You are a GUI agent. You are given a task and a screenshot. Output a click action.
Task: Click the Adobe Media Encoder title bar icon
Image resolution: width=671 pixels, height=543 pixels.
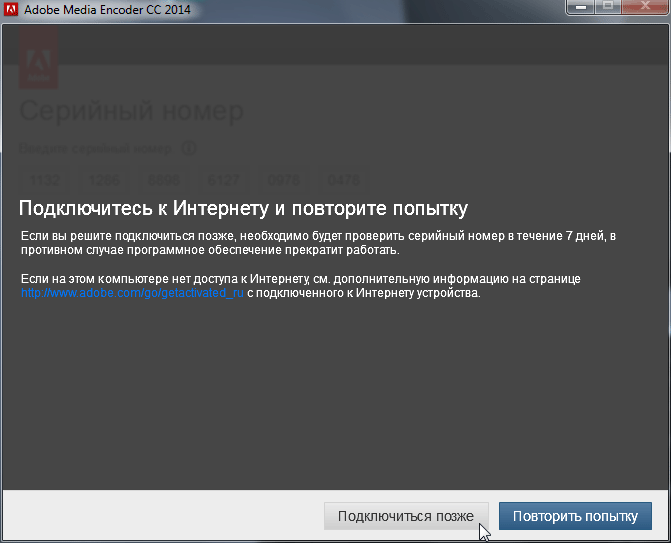(11, 9)
